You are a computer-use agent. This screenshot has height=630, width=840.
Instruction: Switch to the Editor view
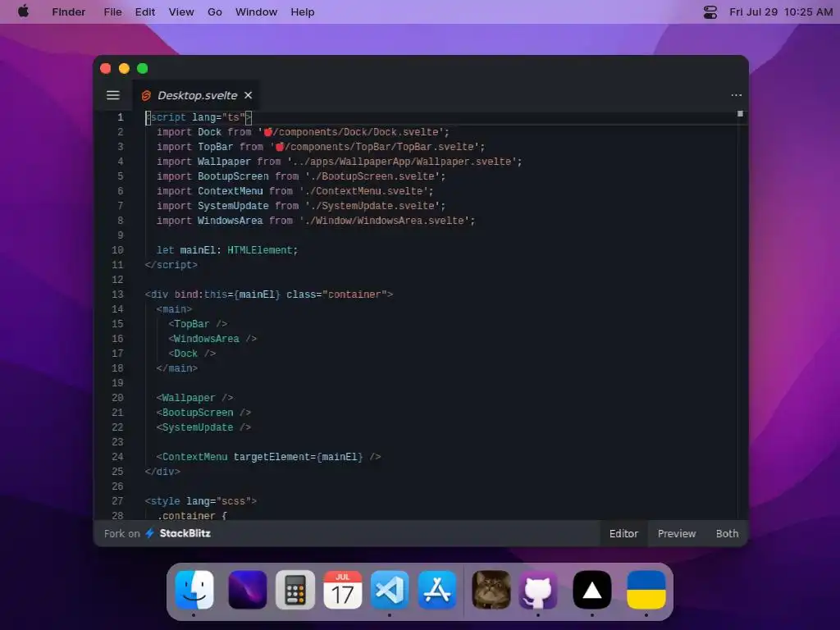623,533
